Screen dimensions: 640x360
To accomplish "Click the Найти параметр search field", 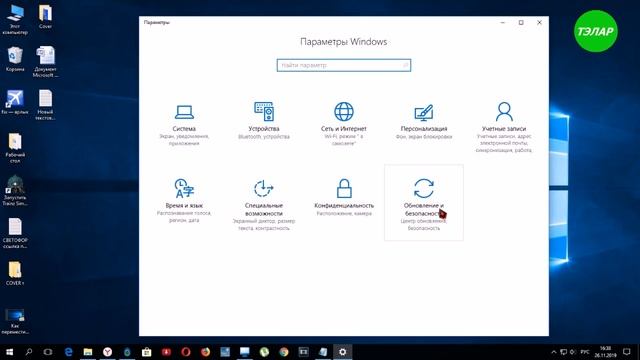I will (344, 65).
